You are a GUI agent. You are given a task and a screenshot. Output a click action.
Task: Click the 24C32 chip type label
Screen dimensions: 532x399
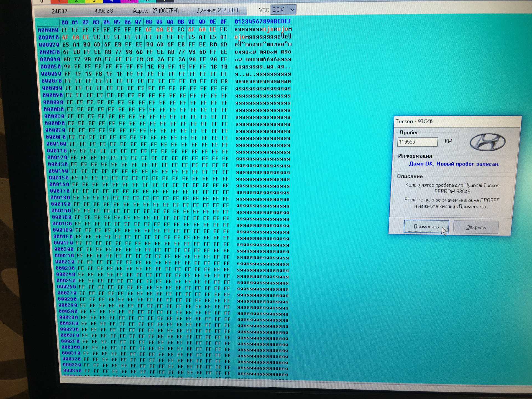(x=59, y=11)
